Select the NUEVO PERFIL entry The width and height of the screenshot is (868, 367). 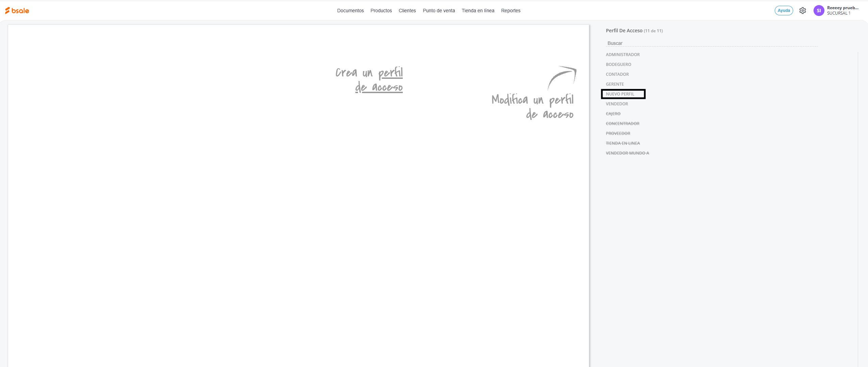pos(620,94)
